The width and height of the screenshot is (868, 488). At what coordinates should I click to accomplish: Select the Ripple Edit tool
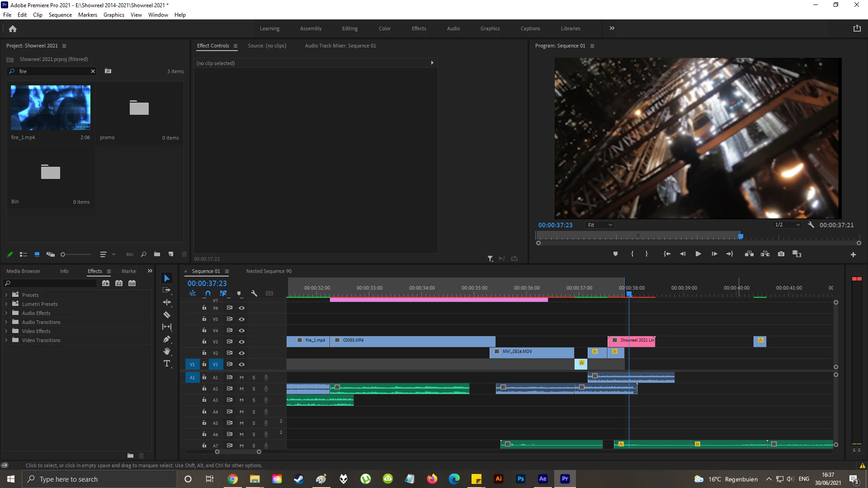point(167,302)
